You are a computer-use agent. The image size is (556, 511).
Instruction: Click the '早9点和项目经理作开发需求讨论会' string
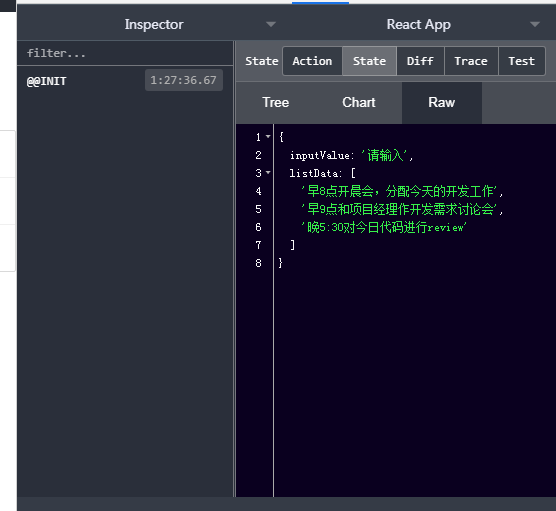[400, 209]
